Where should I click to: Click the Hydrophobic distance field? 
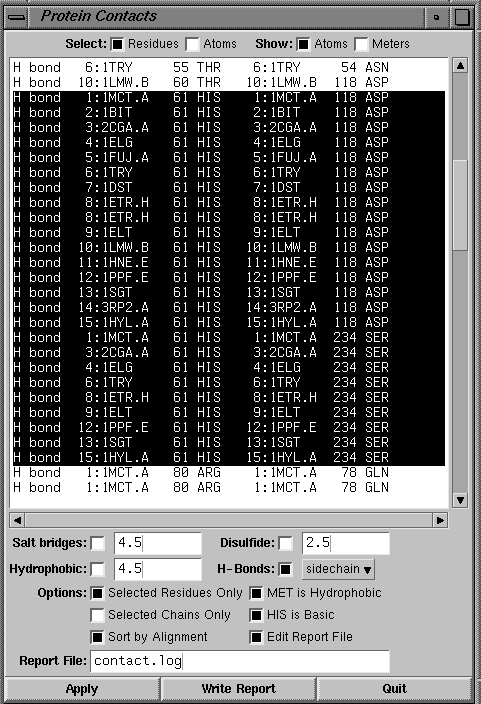coord(158,569)
